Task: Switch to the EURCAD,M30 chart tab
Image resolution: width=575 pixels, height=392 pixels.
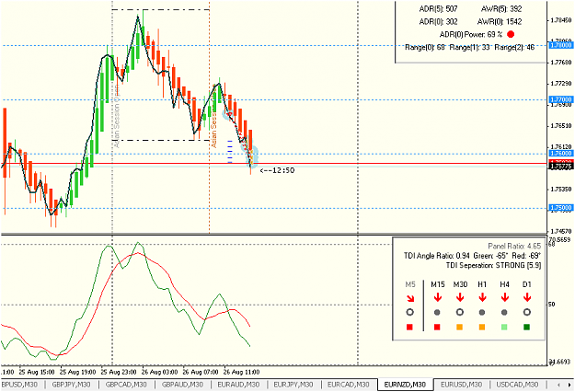Action: point(348,385)
